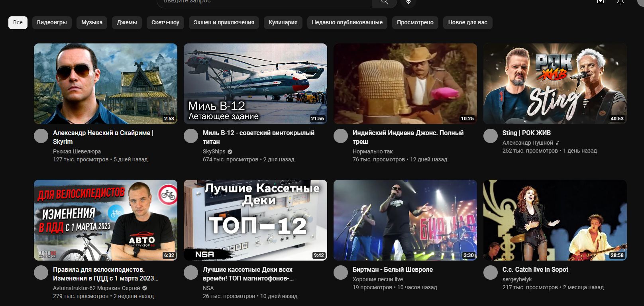This screenshot has width=644, height=306.
Task: Open the Александр Пушной channel name
Action: click(x=528, y=143)
